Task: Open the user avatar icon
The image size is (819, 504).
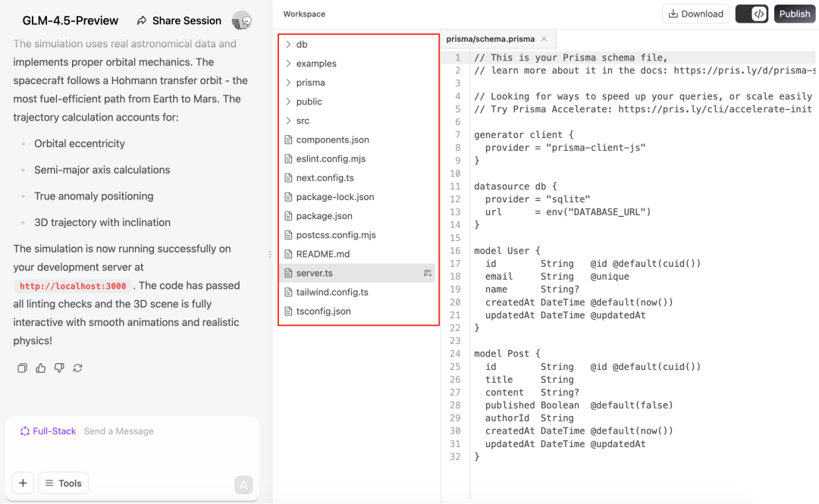Action: (x=242, y=21)
